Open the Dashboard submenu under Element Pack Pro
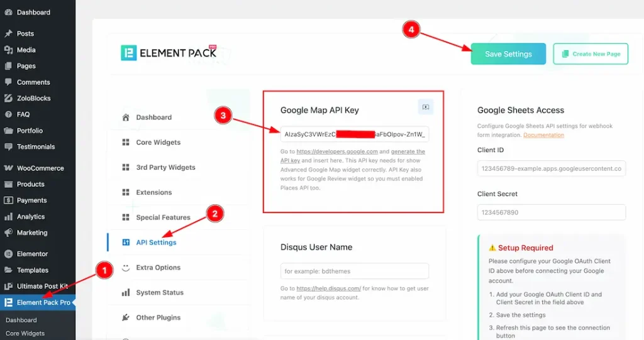Viewport: 644px width, 340px height. [21, 320]
